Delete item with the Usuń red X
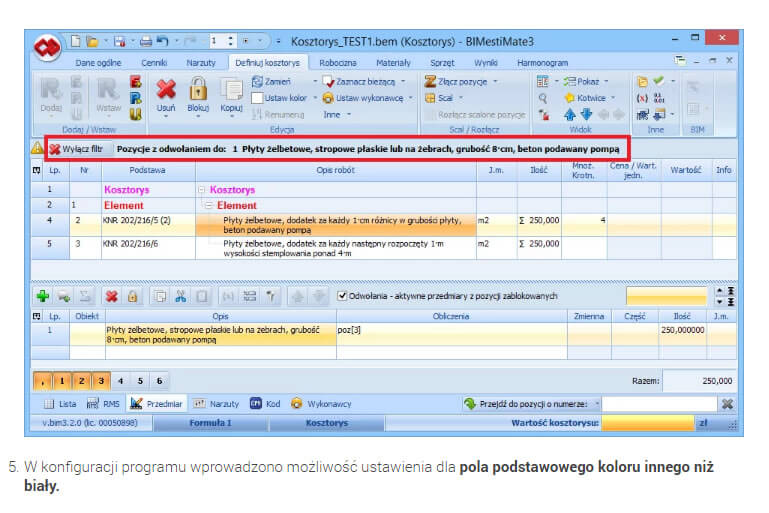The height and width of the screenshot is (513, 769). [166, 95]
